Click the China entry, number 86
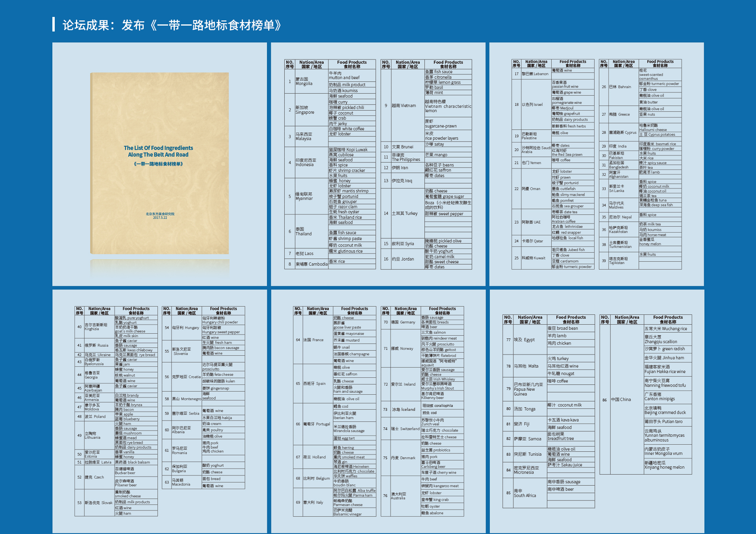Viewport: 756px width, 534px height. point(621,399)
